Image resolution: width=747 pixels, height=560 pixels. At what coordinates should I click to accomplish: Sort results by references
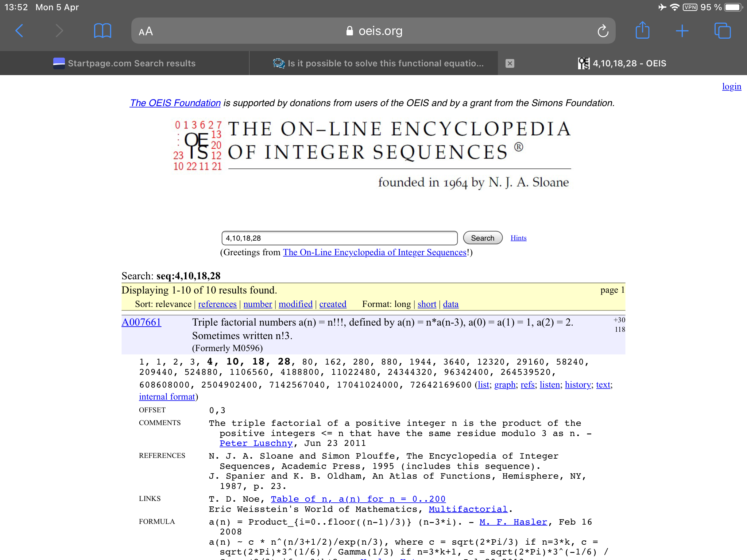(x=217, y=304)
